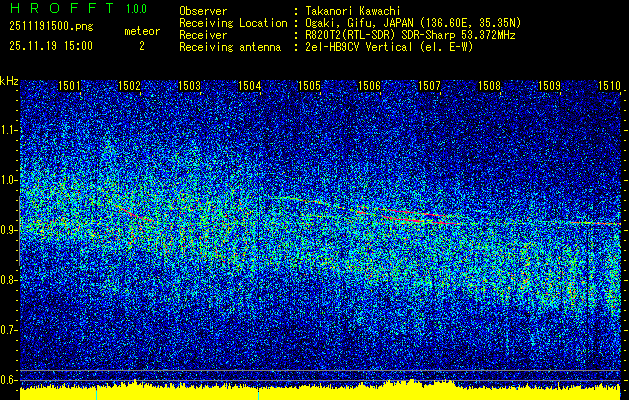Click the 1504 time marker label

250,85
